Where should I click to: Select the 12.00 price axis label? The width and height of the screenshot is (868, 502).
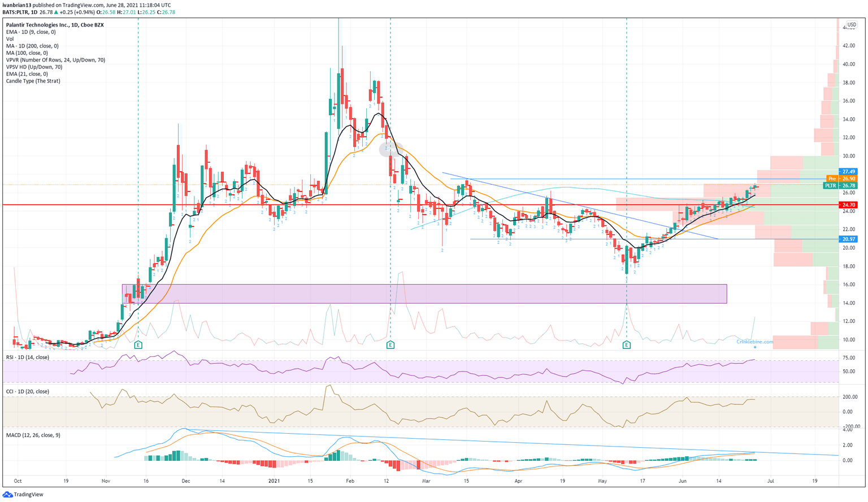pos(849,321)
